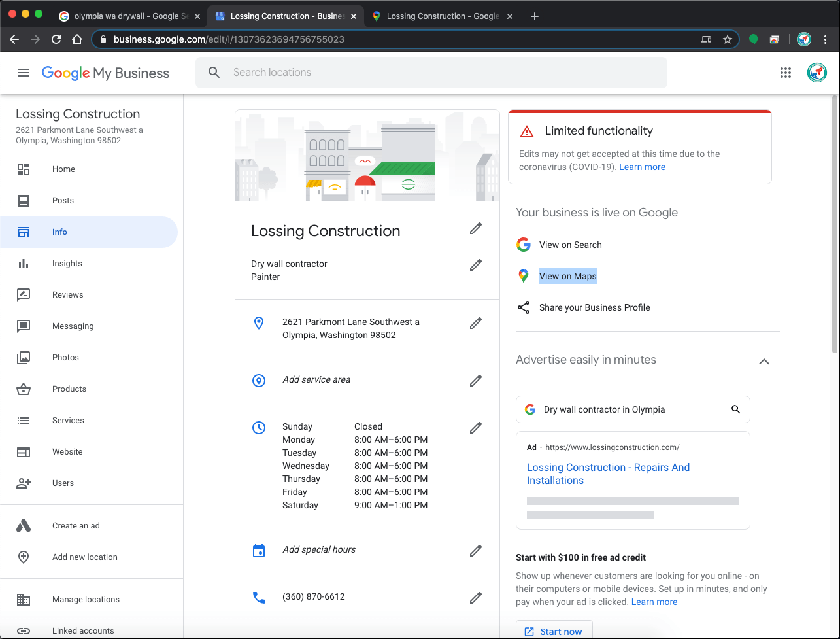This screenshot has height=639, width=840.
Task: Edit the business hours
Action: coord(476,428)
